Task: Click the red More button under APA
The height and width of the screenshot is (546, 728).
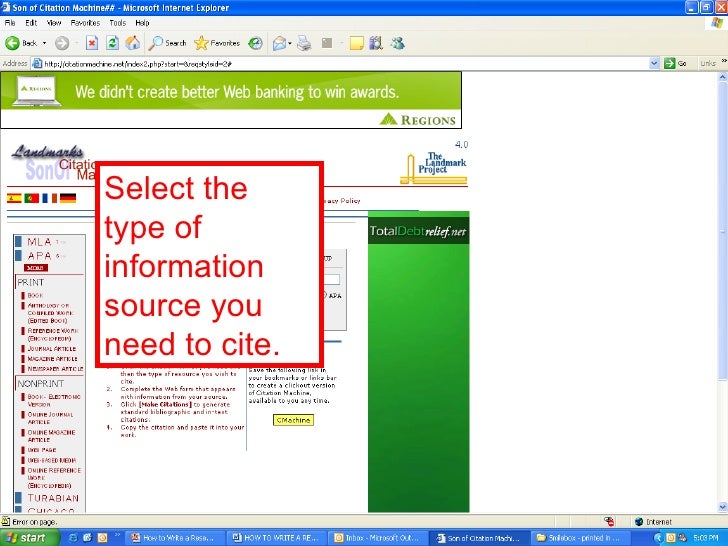Action: 36,268
